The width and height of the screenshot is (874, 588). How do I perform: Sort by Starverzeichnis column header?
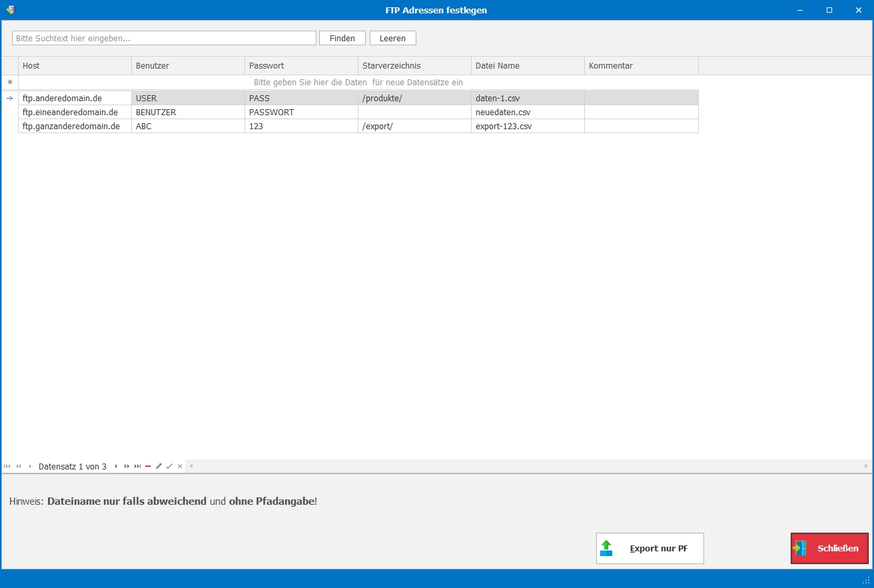point(415,66)
